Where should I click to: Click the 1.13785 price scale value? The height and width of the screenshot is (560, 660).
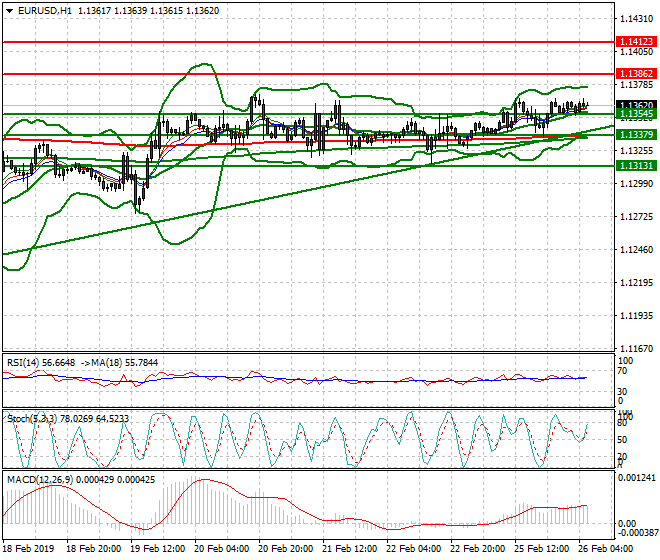(636, 85)
